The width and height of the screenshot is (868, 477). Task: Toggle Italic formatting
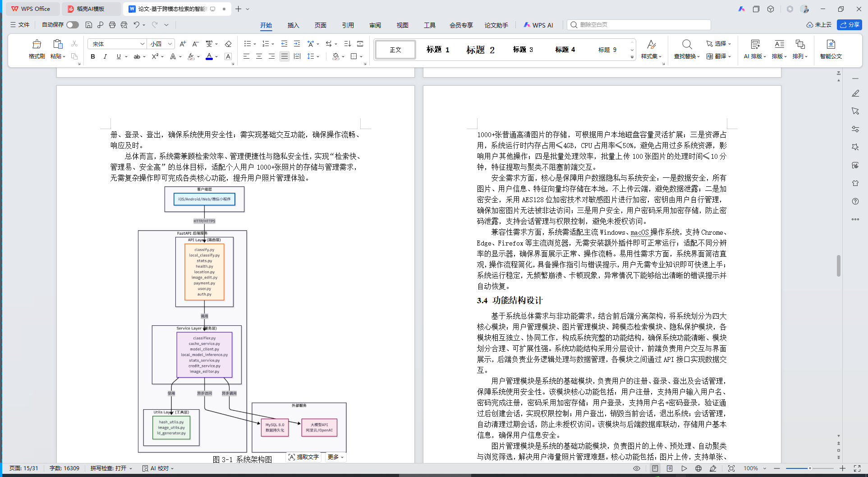point(105,56)
